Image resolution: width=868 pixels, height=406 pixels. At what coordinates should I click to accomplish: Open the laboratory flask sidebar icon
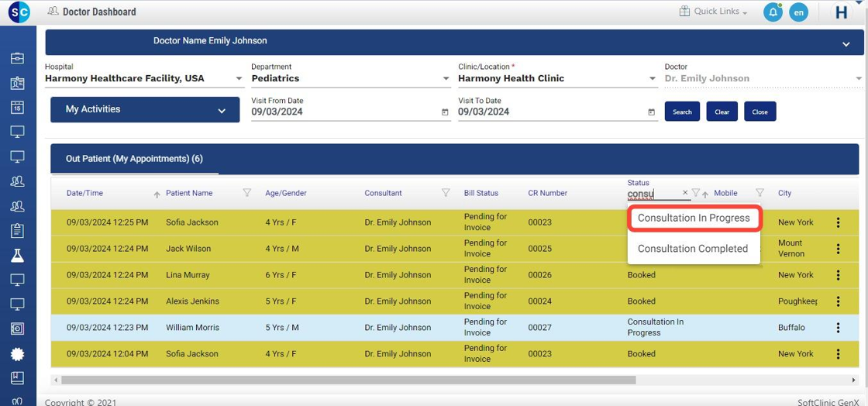(17, 255)
